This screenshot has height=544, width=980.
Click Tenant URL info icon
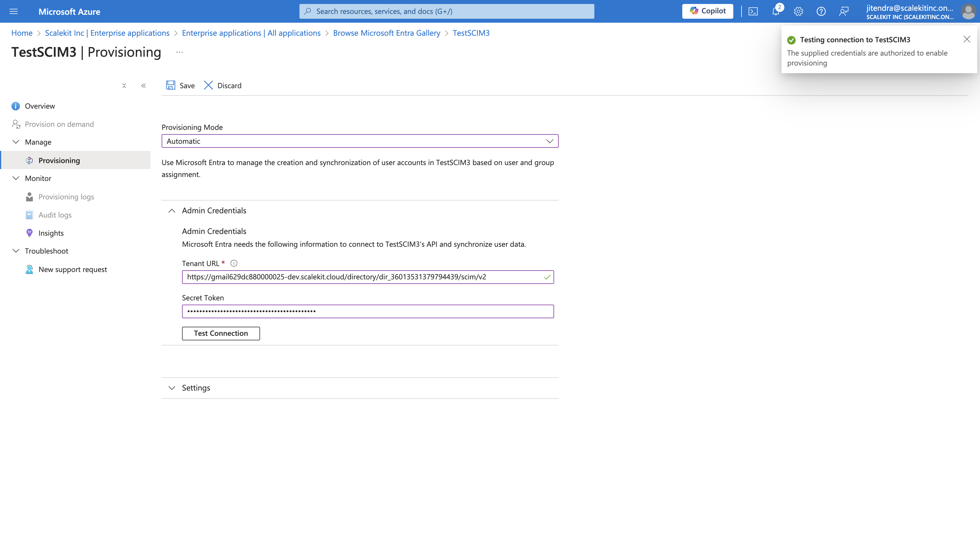click(x=234, y=263)
